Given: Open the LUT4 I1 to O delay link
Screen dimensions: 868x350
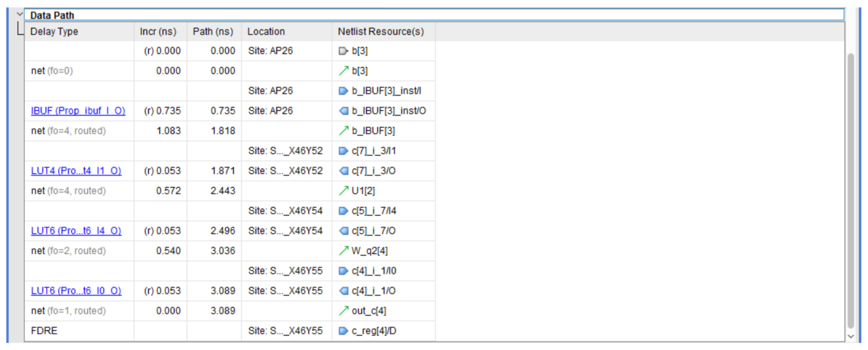Looking at the screenshot, I should pyautogui.click(x=76, y=171).
